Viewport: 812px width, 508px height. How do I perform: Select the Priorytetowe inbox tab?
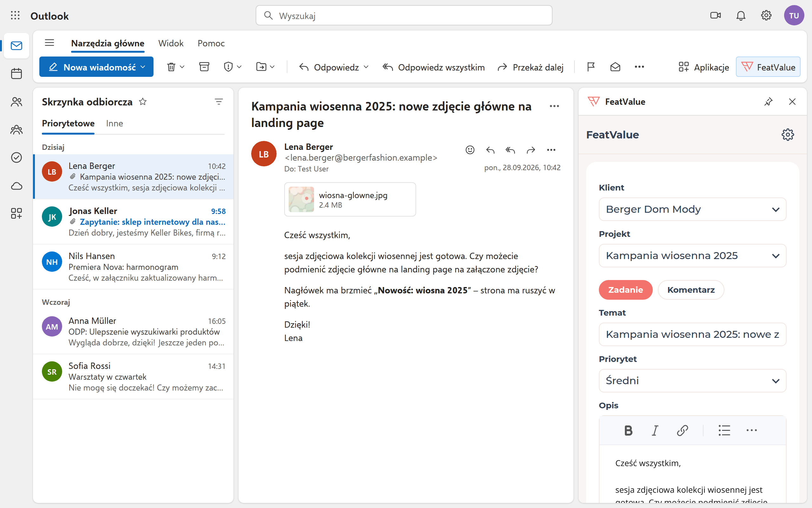[68, 123]
